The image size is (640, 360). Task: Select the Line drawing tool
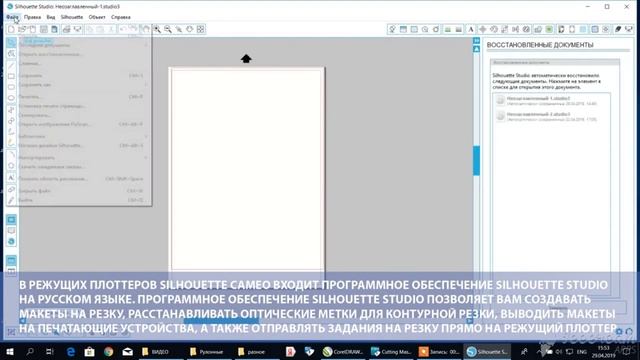click(x=11, y=65)
